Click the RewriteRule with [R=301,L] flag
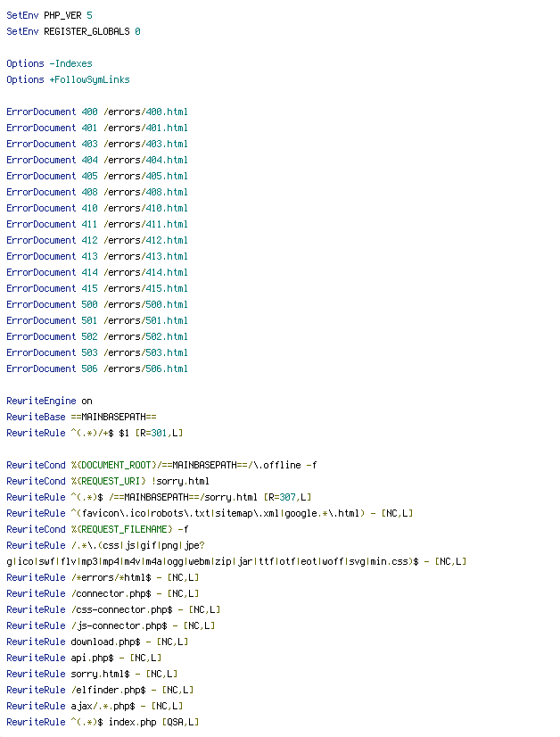560x737 pixels. pos(95,433)
